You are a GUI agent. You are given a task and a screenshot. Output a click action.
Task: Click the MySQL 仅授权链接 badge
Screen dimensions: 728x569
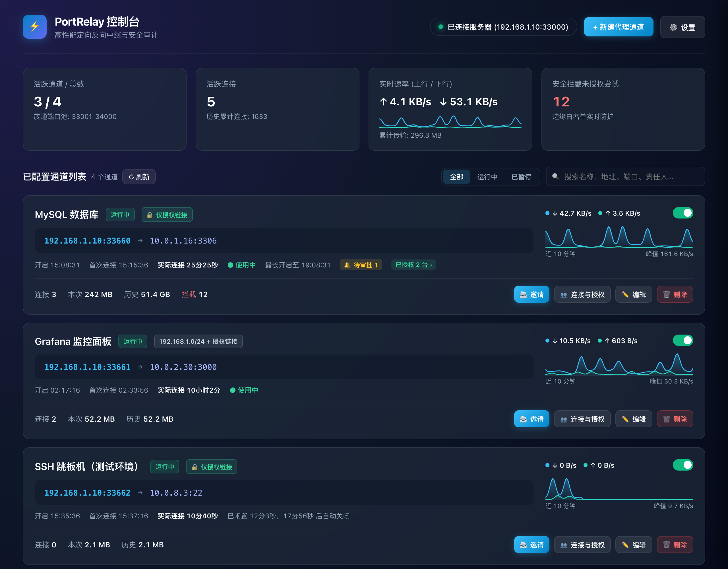coord(167,215)
